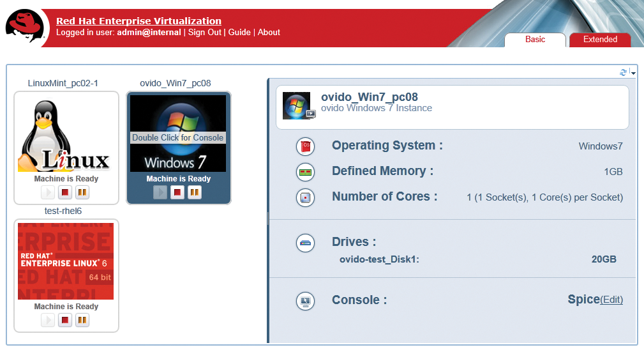The image size is (644, 352).
Task: Switch to the Extended tab
Action: pyautogui.click(x=600, y=40)
